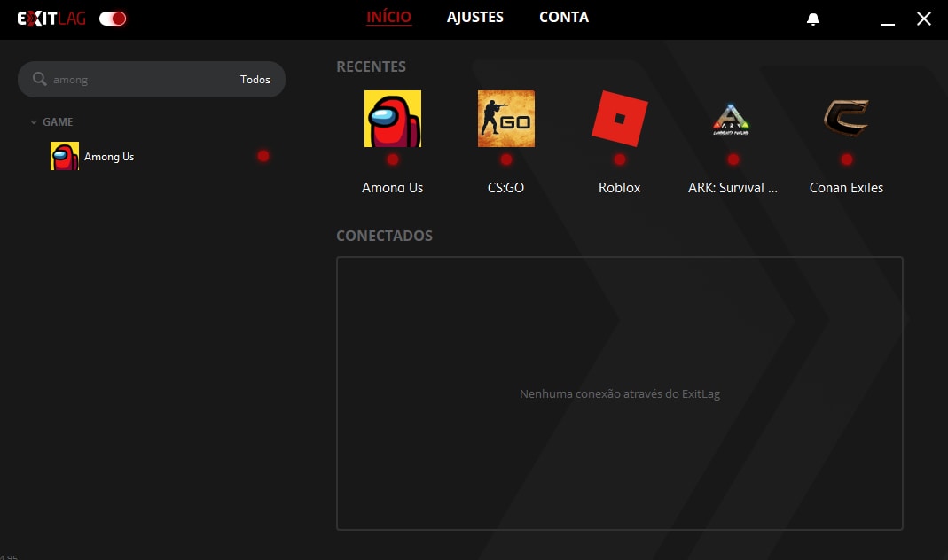
Task: Minimize the ExitLag window
Action: pos(887,19)
